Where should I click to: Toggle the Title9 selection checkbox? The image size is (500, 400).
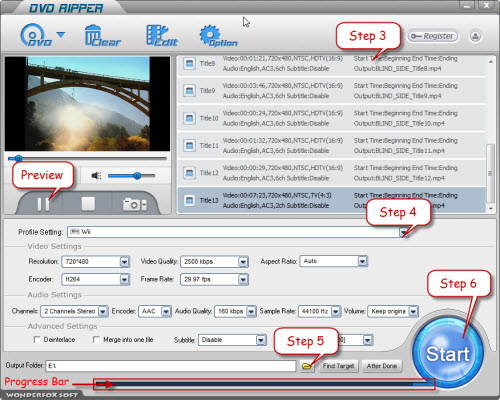(x=189, y=90)
